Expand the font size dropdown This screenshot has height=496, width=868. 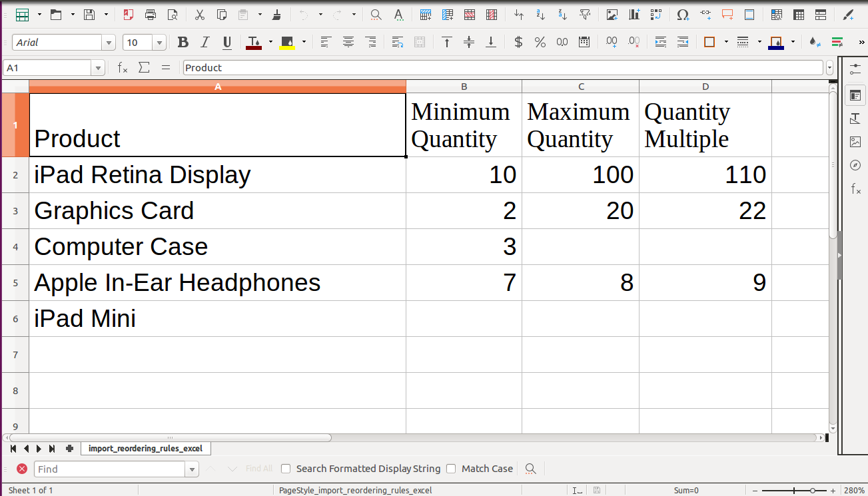click(160, 43)
